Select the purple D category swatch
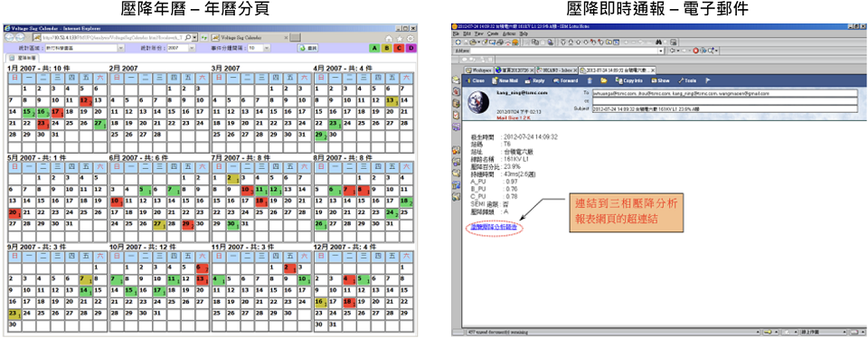Image resolution: width=868 pixels, height=338 pixels. (x=410, y=48)
